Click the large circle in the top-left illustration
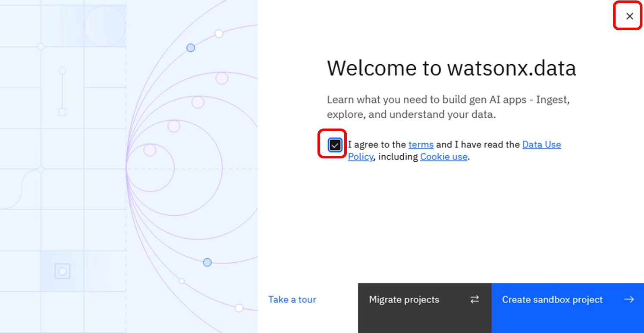Screen dimensions: 644x333 click(x=105, y=26)
